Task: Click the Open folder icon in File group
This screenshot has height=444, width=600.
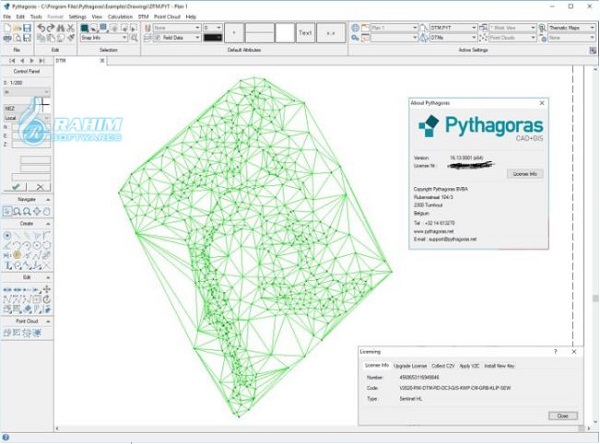Action: coord(17,28)
